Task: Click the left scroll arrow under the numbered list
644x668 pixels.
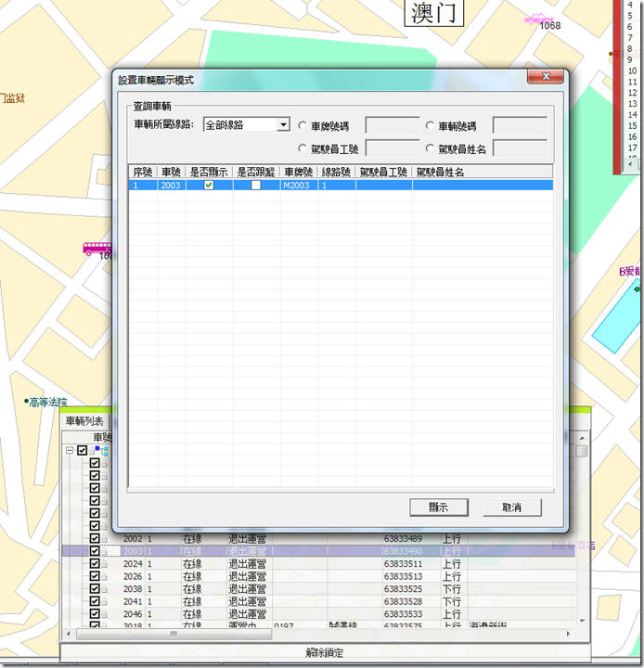Action: click(x=630, y=163)
